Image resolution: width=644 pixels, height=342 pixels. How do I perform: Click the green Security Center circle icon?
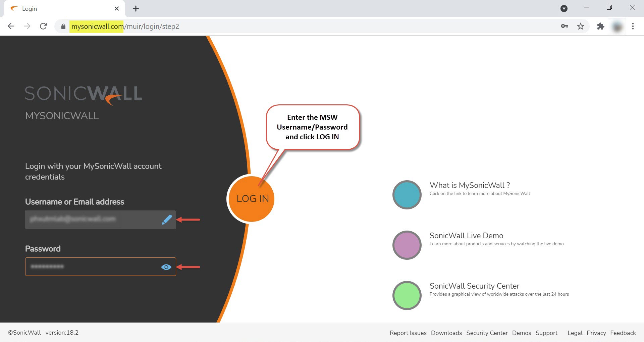coord(407,295)
